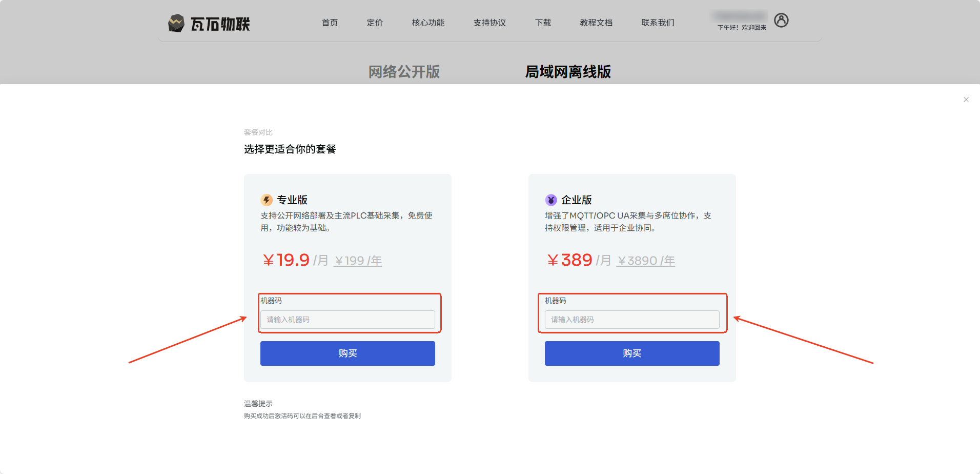The height and width of the screenshot is (474, 980).
Task: Click the 专业版 lightning bolt icon
Action: point(267,200)
